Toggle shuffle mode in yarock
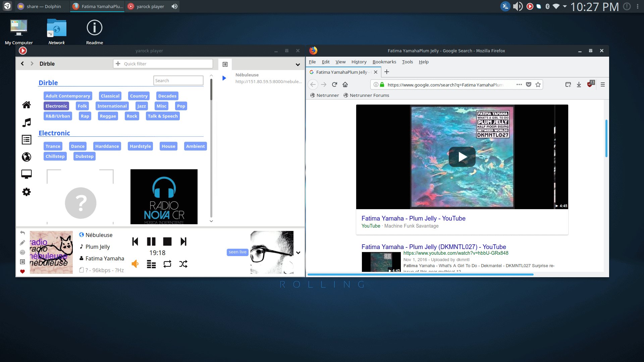 pyautogui.click(x=183, y=264)
